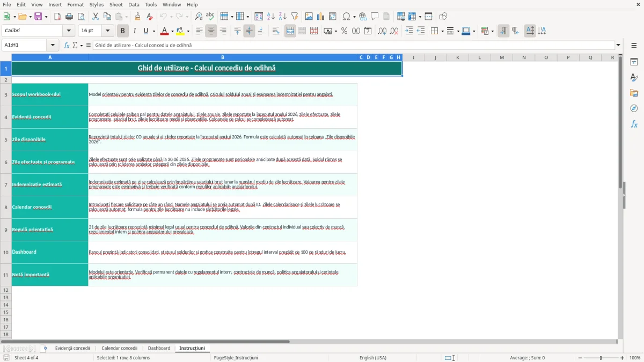This screenshot has height=362, width=644.
Task: Apply the red font color swatch
Action: [165, 31]
